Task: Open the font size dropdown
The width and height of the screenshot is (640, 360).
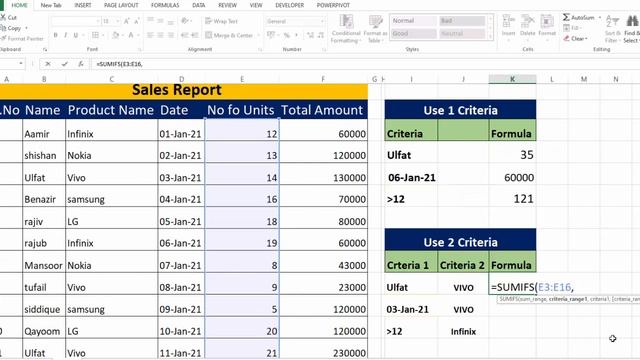Action: [x=118, y=21]
